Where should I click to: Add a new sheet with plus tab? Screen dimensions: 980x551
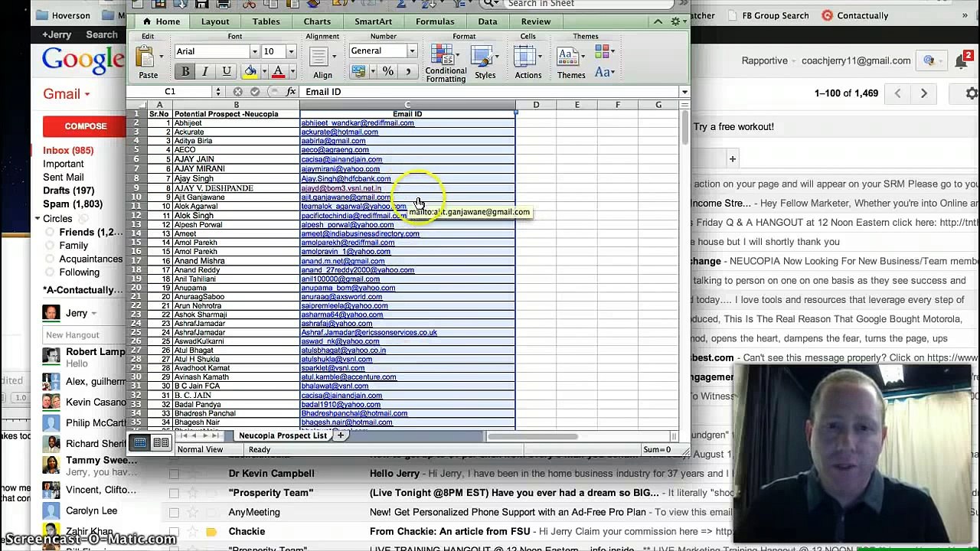tap(341, 435)
